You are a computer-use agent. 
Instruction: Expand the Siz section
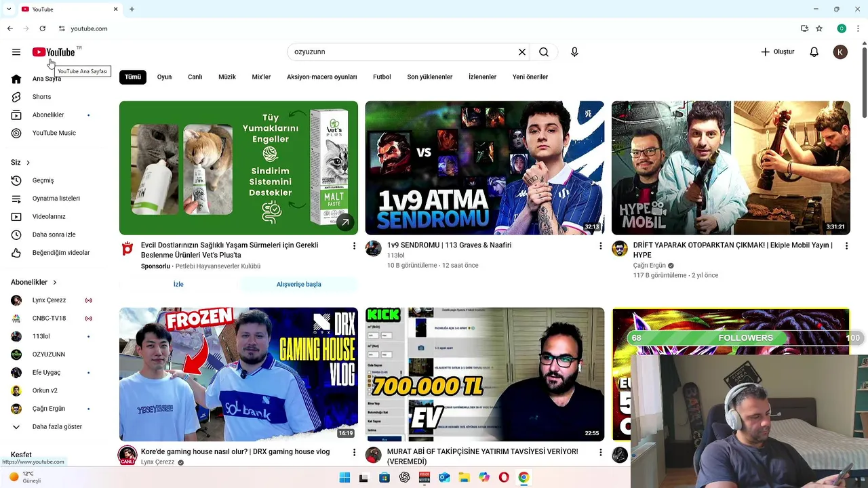tap(20, 163)
